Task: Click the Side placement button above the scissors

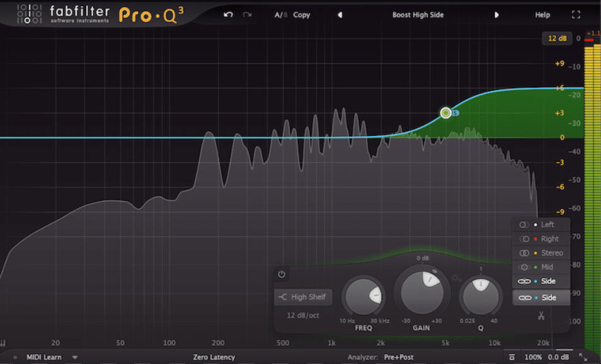Action: click(x=541, y=298)
